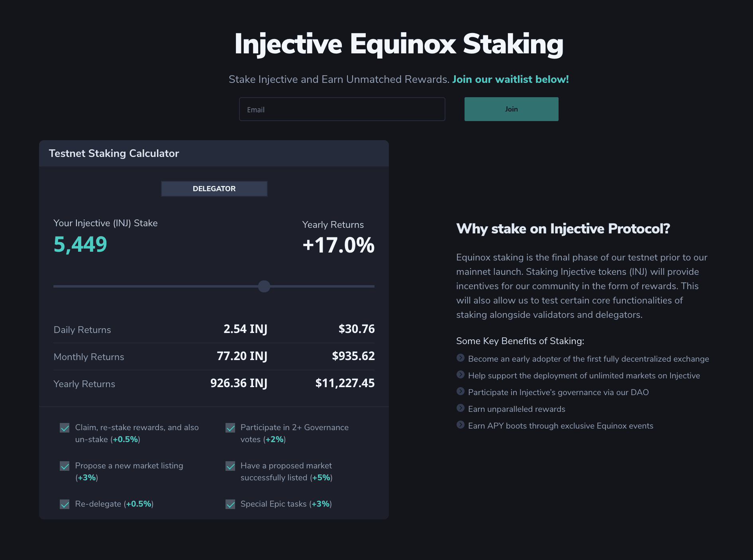
Task: Click the Join our waitlist below link
Action: coord(510,79)
